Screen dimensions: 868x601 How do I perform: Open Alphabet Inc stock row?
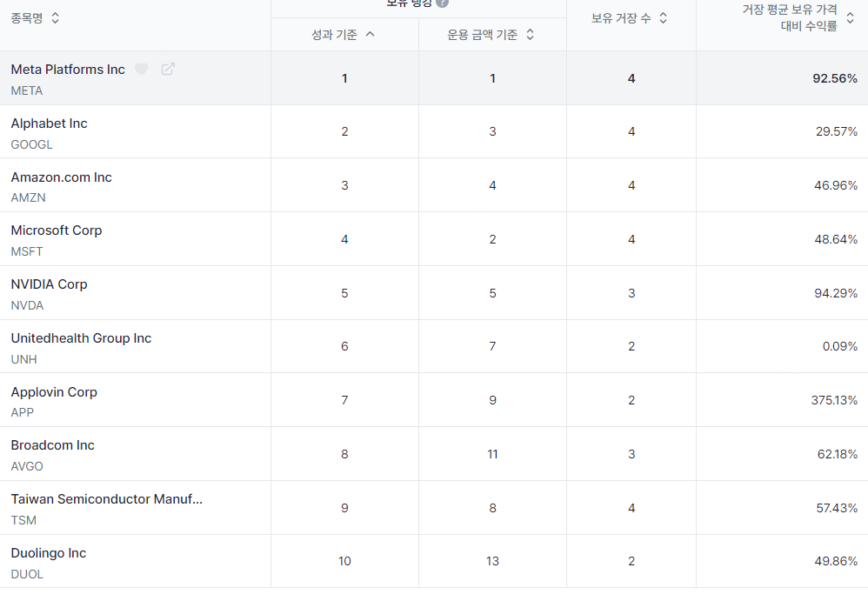[434, 131]
